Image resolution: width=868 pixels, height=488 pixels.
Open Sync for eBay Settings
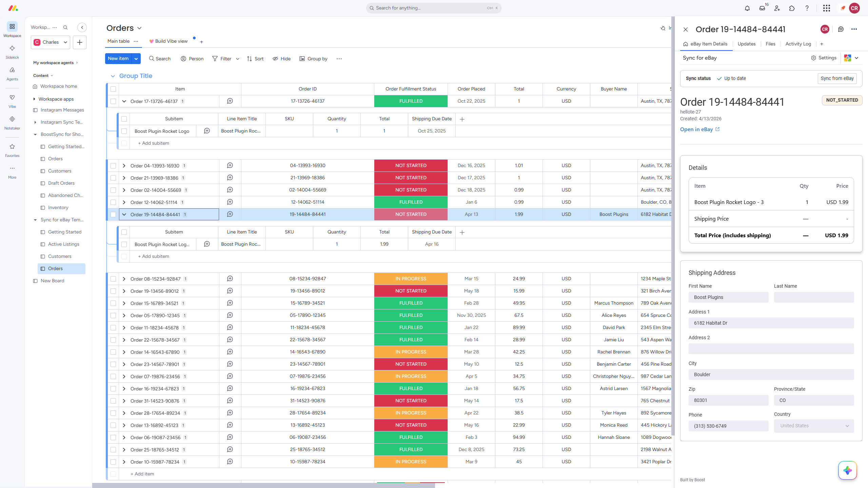[824, 58]
